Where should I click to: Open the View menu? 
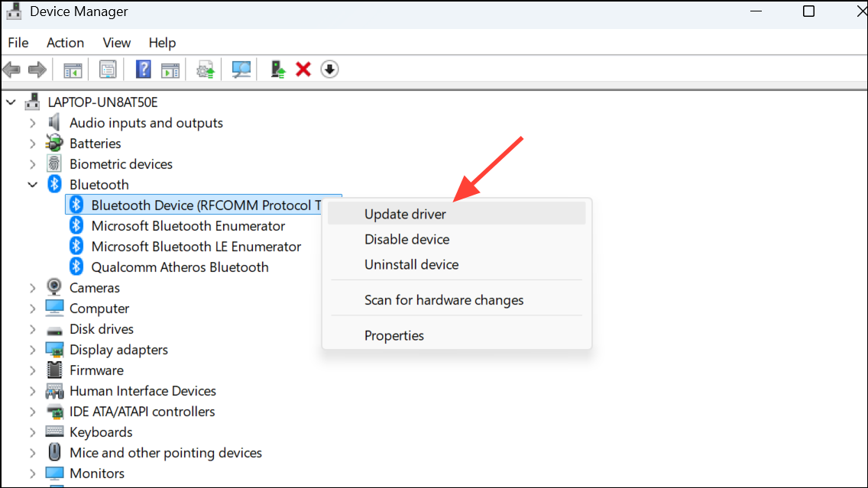click(116, 43)
